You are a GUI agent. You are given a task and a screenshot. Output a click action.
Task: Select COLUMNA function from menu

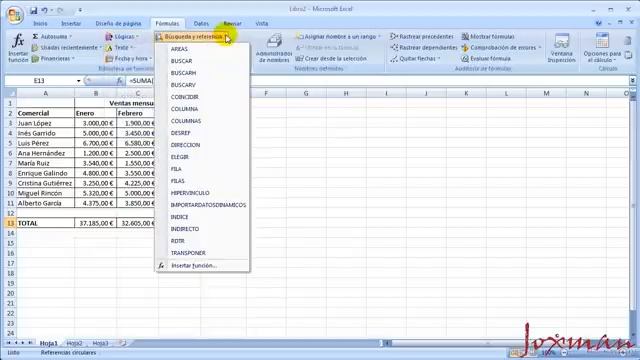pyautogui.click(x=203, y=109)
